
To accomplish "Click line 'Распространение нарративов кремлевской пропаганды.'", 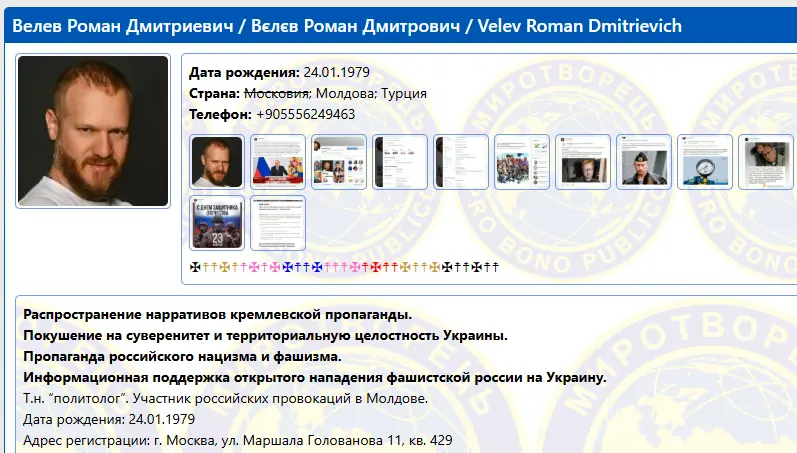I will click(218, 315).
